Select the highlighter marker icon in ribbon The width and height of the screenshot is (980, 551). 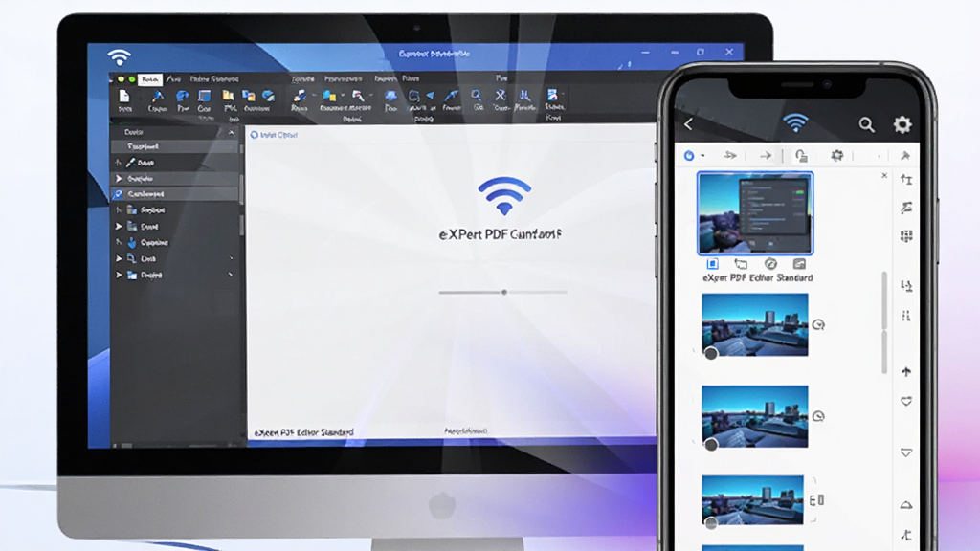click(358, 97)
